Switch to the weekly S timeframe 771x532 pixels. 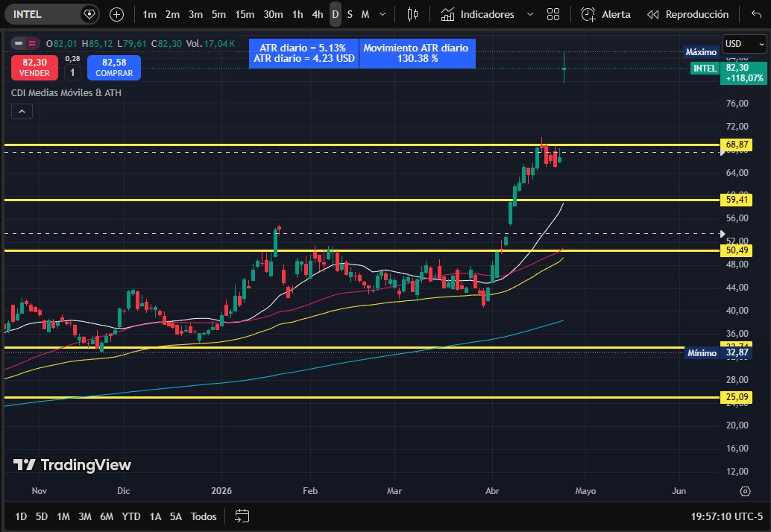click(350, 15)
